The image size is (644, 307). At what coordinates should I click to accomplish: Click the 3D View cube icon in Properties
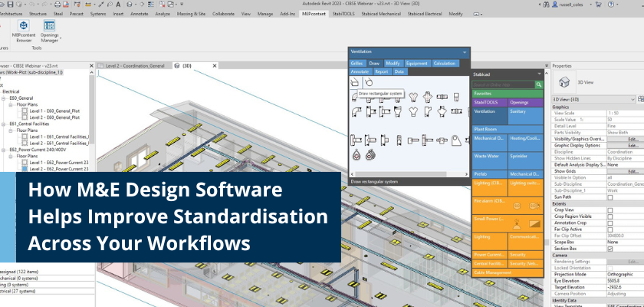(562, 81)
